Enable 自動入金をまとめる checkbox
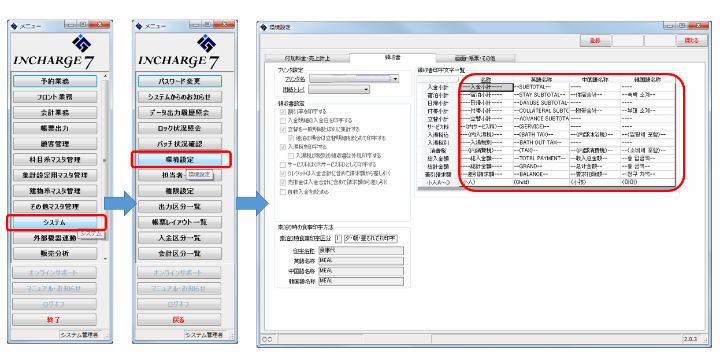Screen dimensions: 720x361 point(283,192)
